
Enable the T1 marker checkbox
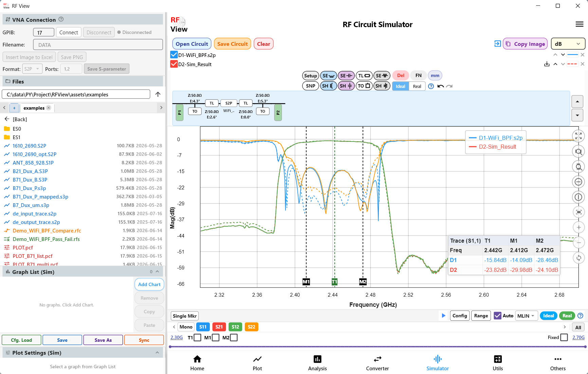pos(198,337)
